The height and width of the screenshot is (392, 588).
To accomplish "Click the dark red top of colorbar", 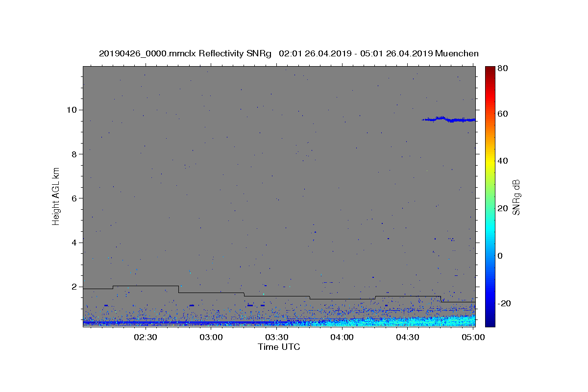I will [x=490, y=70].
